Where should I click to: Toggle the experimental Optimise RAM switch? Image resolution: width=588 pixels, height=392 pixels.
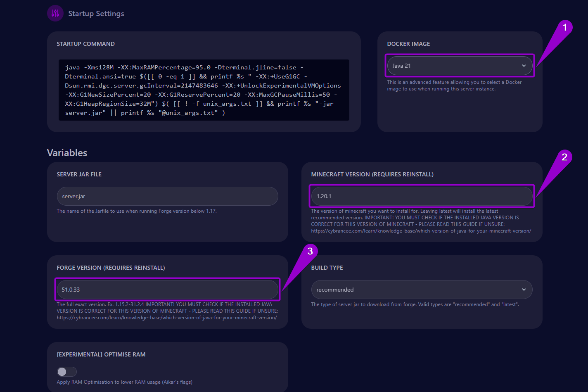(67, 371)
